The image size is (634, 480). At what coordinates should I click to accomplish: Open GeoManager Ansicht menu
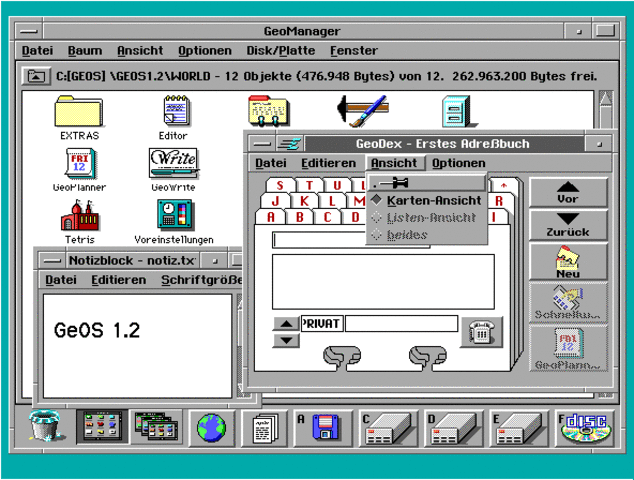(140, 51)
